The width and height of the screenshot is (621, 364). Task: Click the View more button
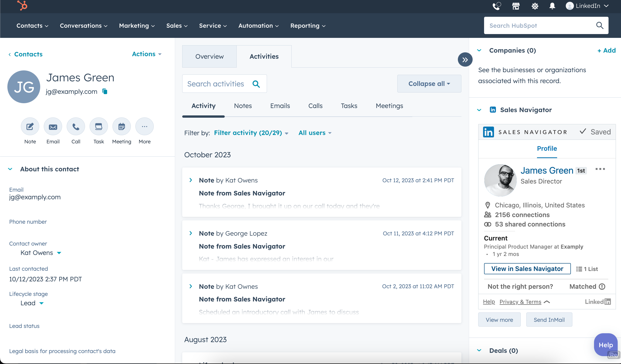coord(499,320)
